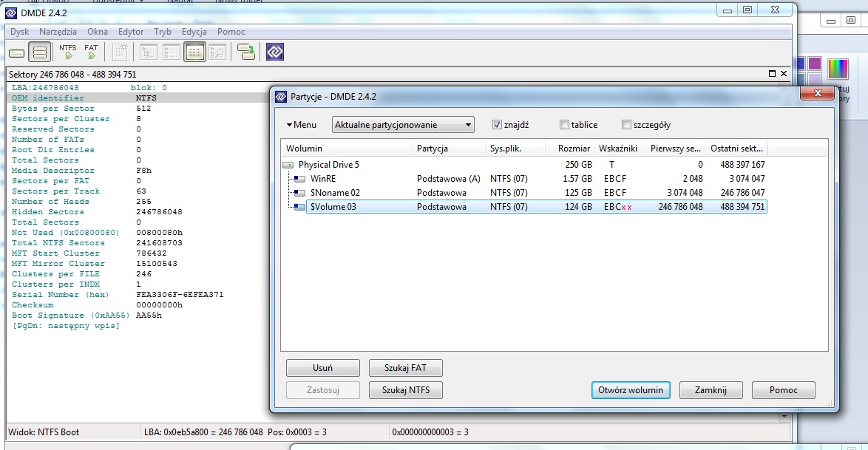Click Total NTFS Sectors value 241608703
This screenshot has height=450, width=868.
tap(160, 243)
